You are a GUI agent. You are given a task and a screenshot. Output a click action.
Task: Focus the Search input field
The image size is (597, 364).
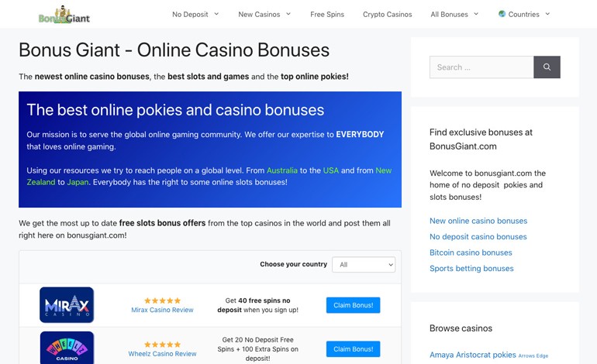point(481,67)
